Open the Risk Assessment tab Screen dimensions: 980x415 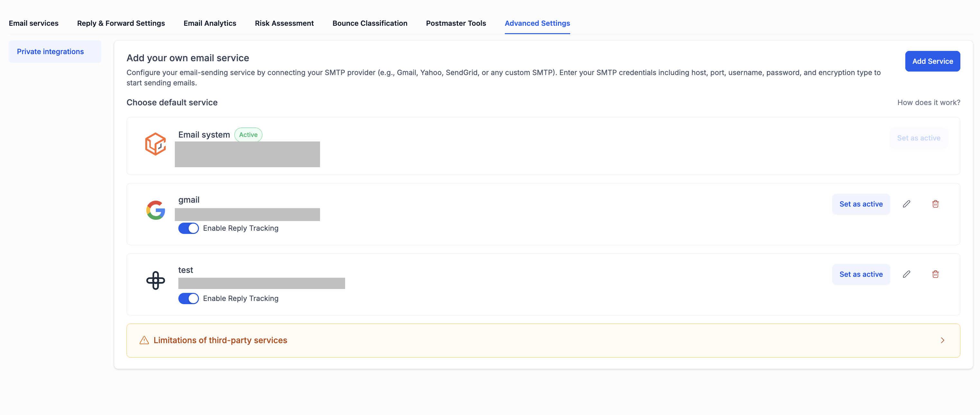pyautogui.click(x=284, y=23)
